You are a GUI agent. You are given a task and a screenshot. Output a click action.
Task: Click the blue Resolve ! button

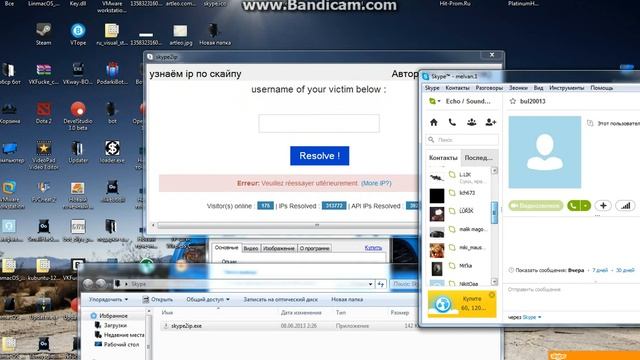[x=320, y=156]
